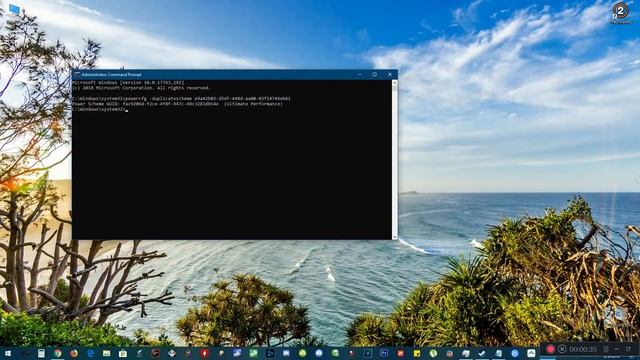The image size is (640, 360).
Task: Click the Microsoft Corporation copyright line
Action: coord(141,88)
